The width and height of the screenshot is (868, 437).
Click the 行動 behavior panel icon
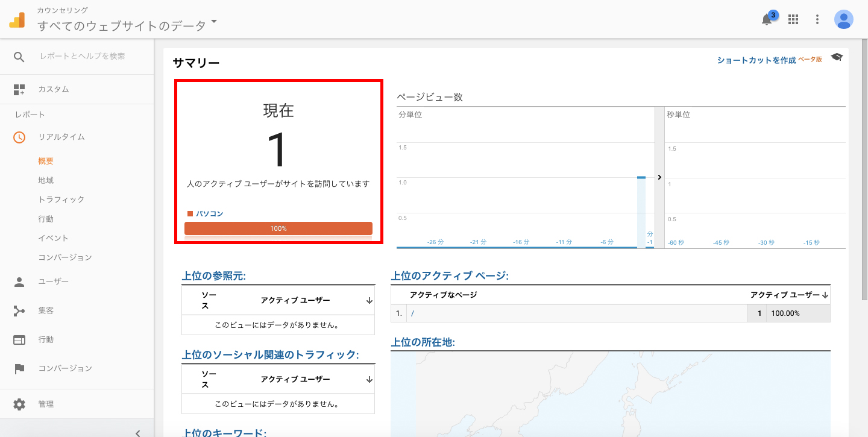point(19,339)
